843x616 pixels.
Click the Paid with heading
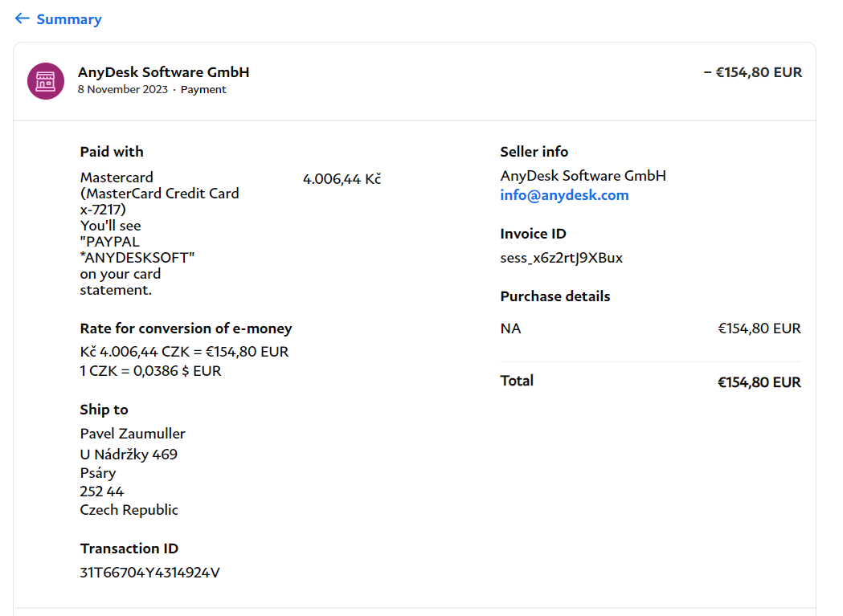(112, 152)
